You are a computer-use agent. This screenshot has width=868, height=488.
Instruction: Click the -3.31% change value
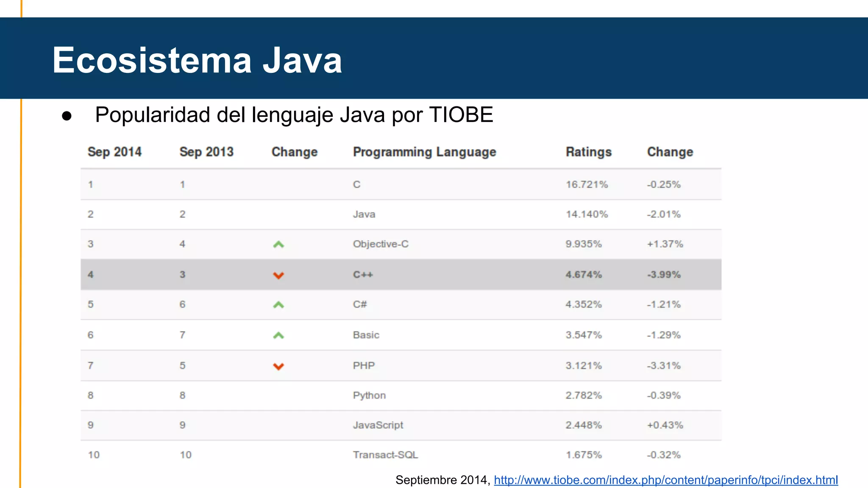pos(664,366)
